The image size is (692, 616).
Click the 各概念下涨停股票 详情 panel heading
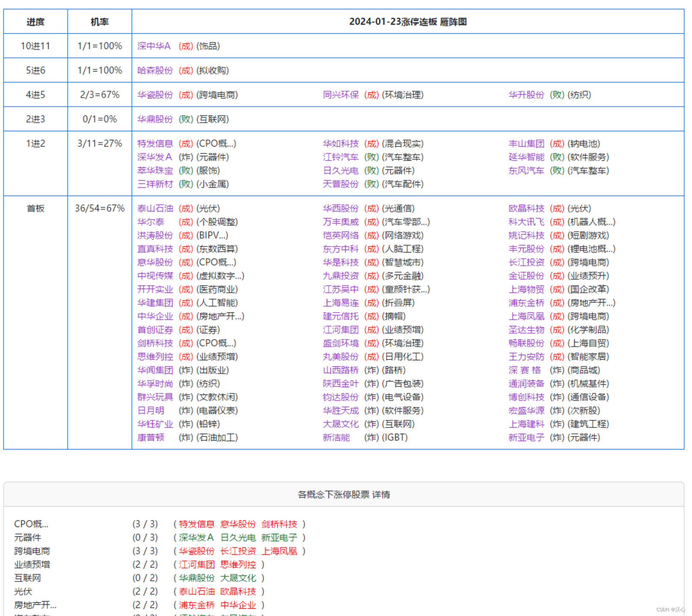coord(344,495)
